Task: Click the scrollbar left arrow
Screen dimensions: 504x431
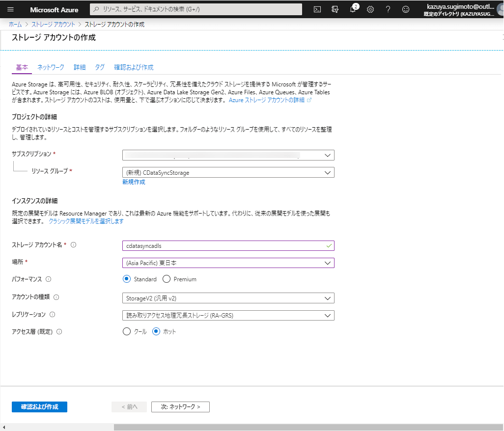Action: pos(3,427)
